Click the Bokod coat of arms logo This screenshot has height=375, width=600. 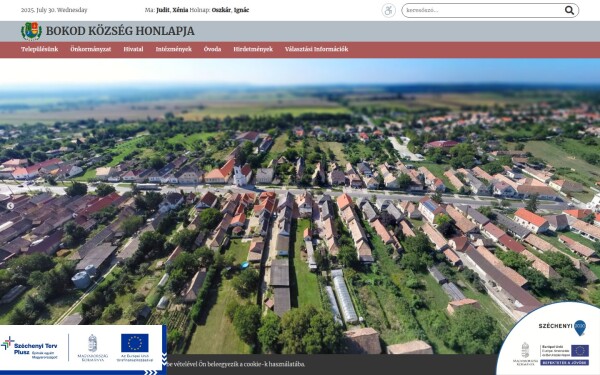tap(31, 31)
